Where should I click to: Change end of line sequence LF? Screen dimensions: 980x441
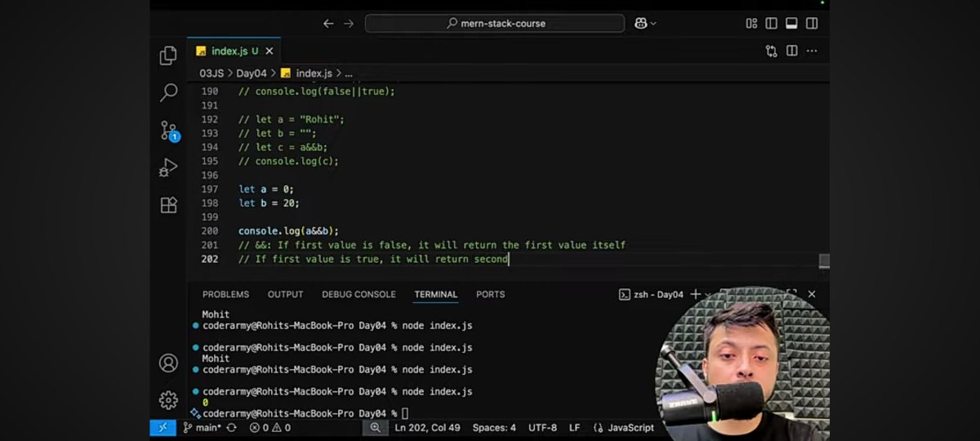point(575,427)
